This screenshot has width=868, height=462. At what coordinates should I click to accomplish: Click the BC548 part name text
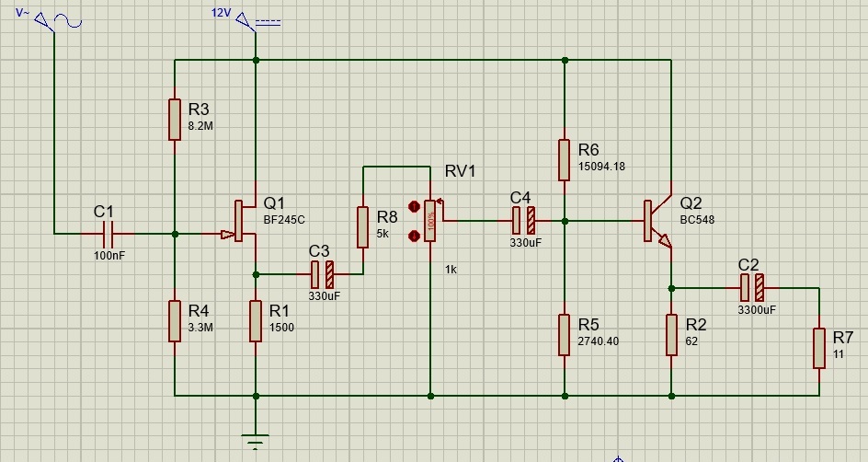697,220
